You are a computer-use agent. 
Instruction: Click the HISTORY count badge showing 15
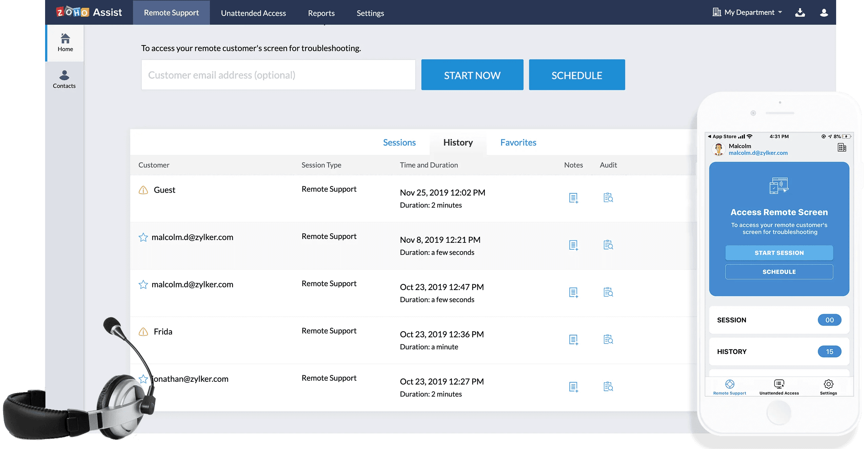(830, 352)
